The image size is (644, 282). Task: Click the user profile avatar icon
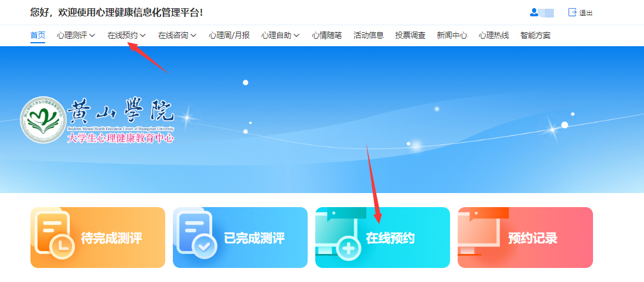(534, 13)
